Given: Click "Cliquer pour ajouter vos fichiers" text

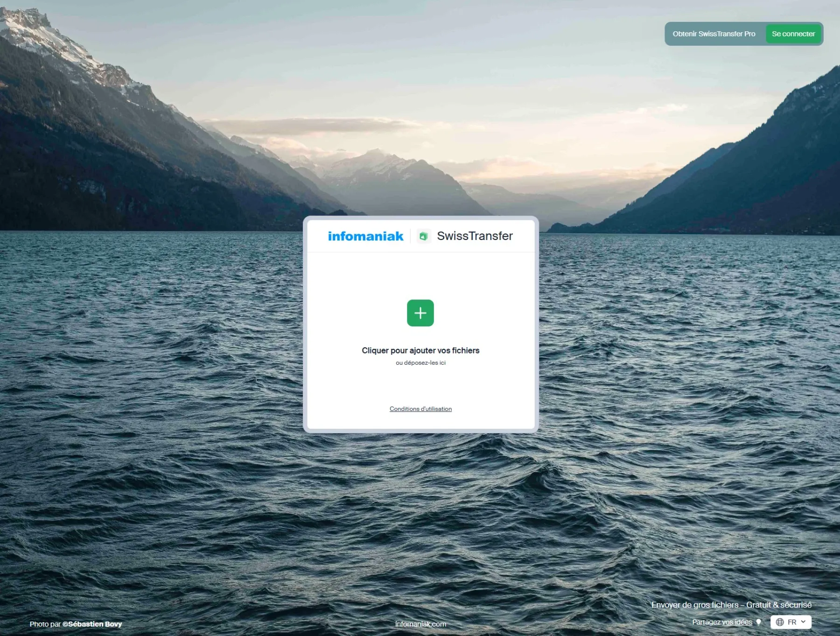Looking at the screenshot, I should [x=420, y=350].
